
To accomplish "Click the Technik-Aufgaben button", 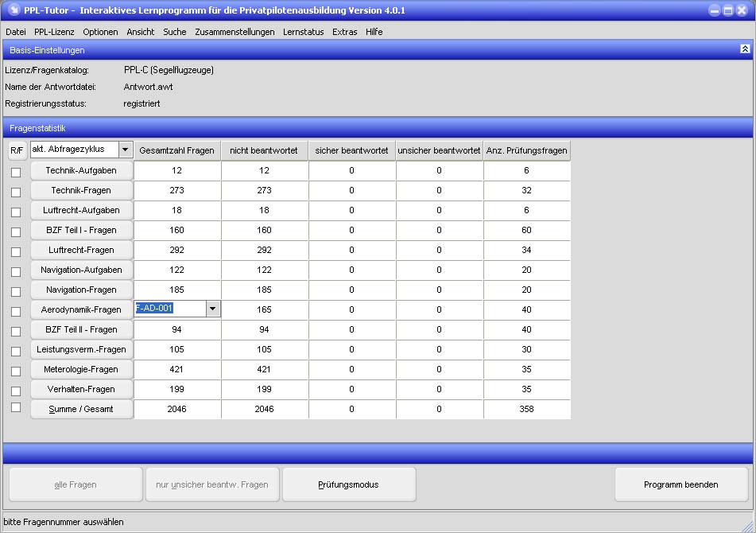I will tap(81, 170).
